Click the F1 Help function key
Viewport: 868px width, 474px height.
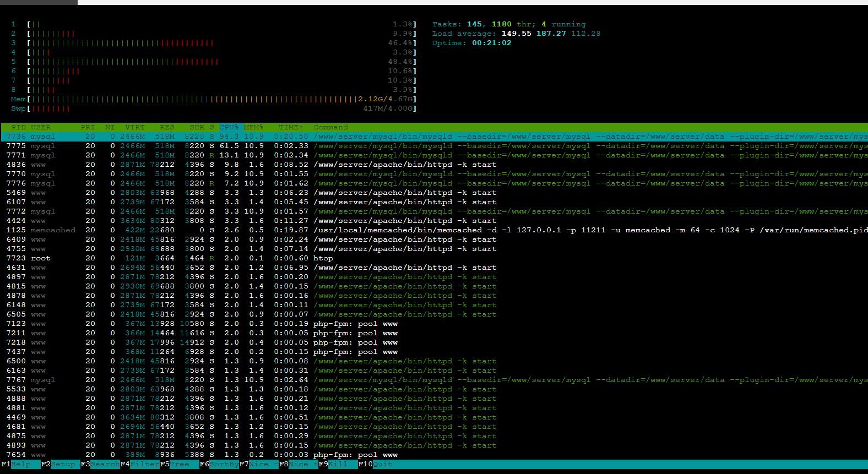click(x=20, y=464)
